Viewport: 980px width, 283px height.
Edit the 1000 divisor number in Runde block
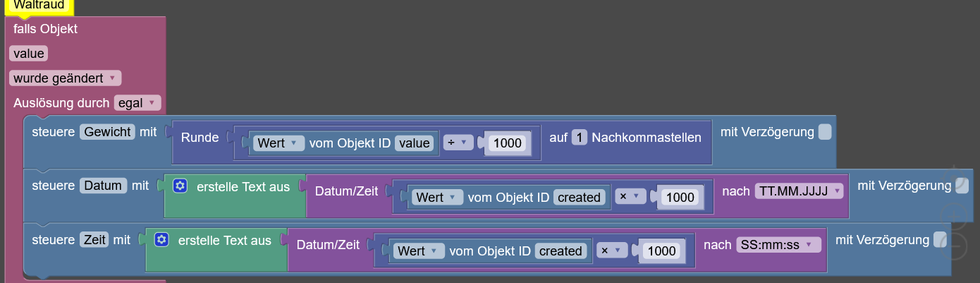(508, 143)
